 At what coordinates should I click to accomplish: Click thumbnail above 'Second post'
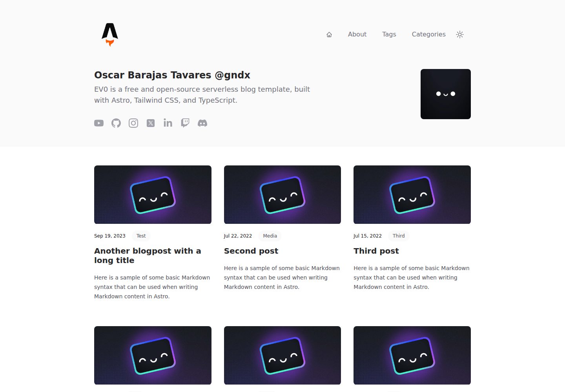coord(282,195)
